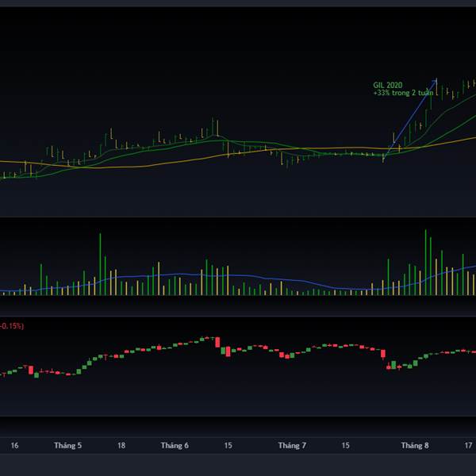Click the red -0.15% change value
Viewport: 476px width, 476px height.
click(11, 326)
